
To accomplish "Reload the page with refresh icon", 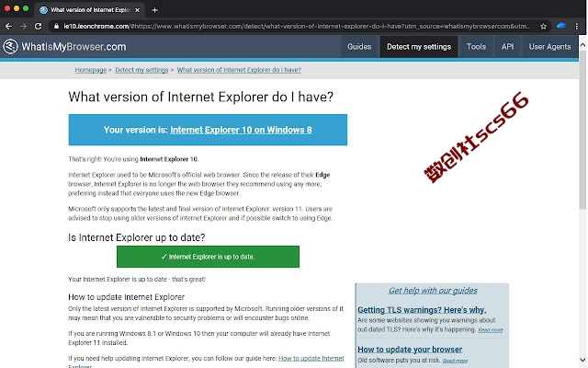I will click(x=39, y=27).
